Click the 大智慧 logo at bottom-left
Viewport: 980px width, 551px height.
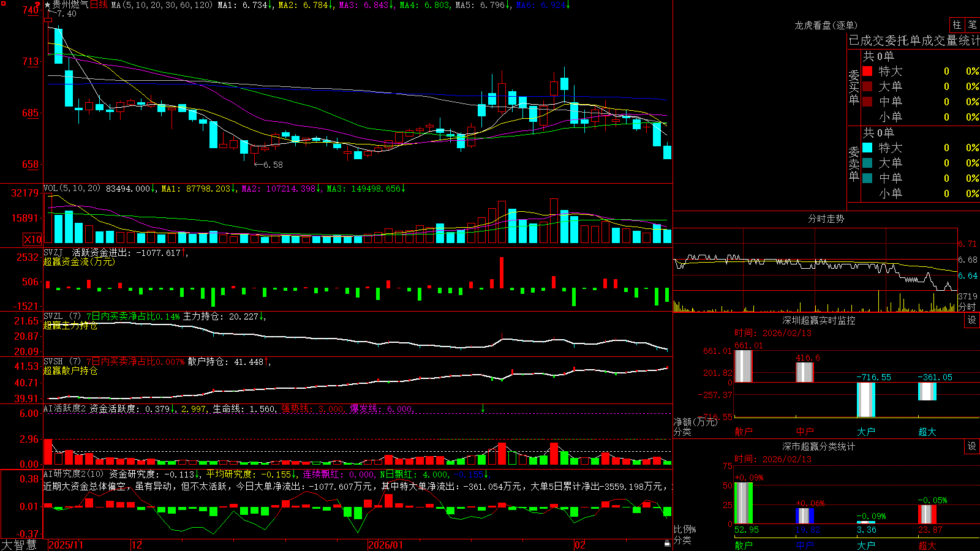18,545
